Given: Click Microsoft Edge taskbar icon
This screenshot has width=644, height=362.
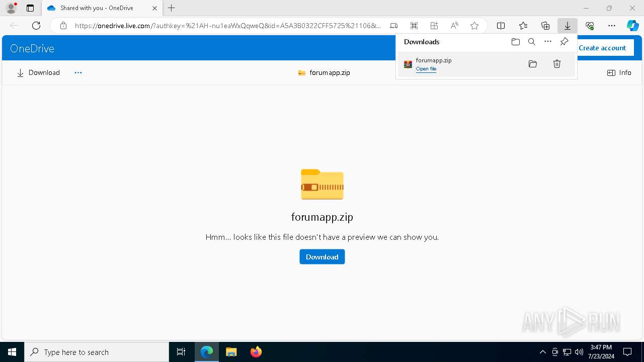Looking at the screenshot, I should pyautogui.click(x=207, y=352).
